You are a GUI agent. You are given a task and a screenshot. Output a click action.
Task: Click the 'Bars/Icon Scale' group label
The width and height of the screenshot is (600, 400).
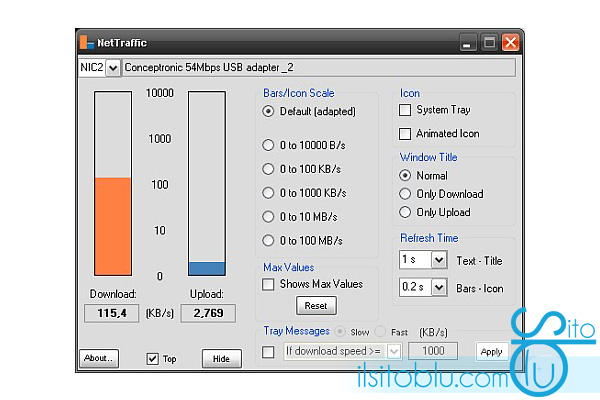click(x=299, y=93)
